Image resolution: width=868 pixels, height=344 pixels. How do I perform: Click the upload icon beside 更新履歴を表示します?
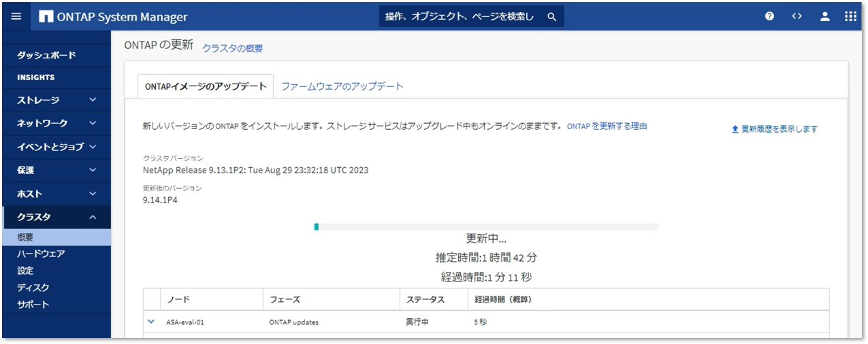pyautogui.click(x=735, y=129)
